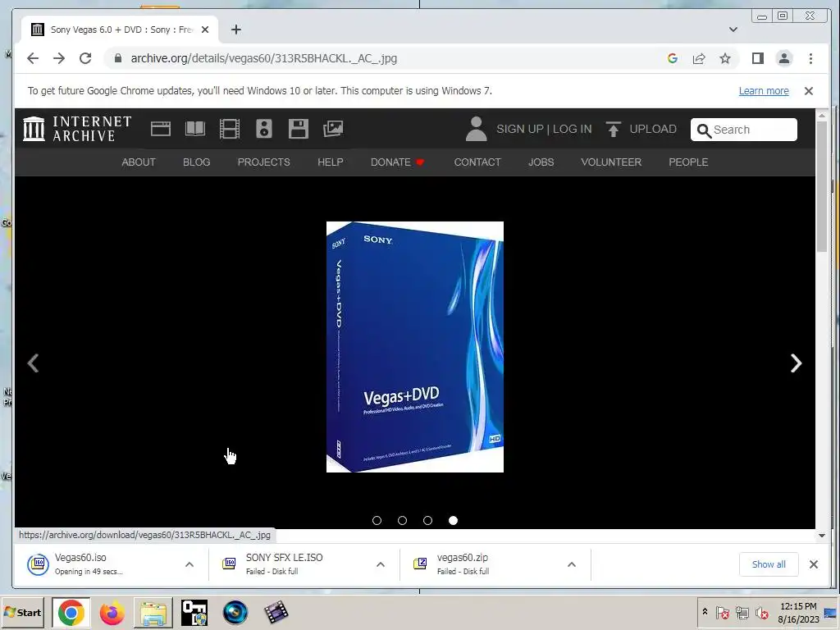Open the Software floppy disk icon
Image resolution: width=840 pixels, height=630 pixels.
click(x=299, y=129)
